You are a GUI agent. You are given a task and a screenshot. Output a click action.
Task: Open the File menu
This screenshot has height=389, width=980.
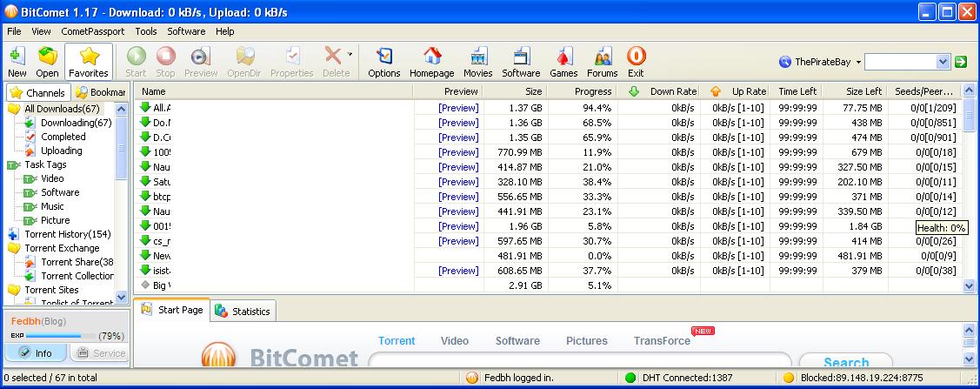14,31
